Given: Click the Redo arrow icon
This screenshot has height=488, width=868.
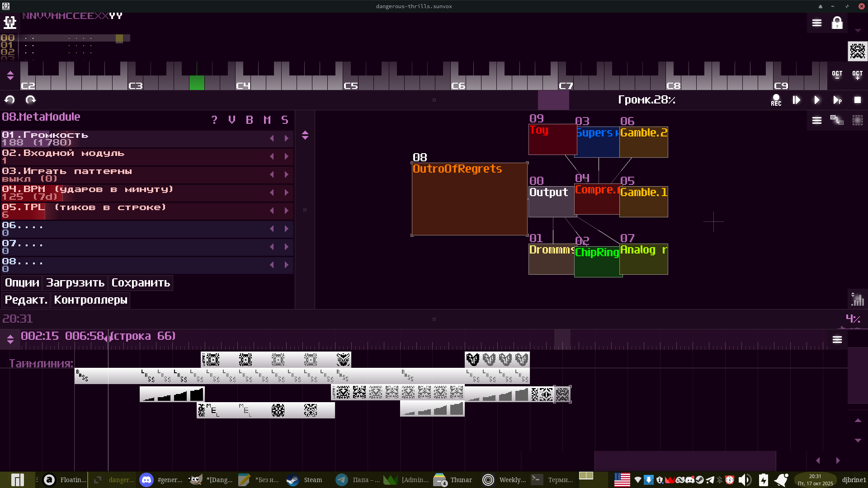Looking at the screenshot, I should pos(30,100).
